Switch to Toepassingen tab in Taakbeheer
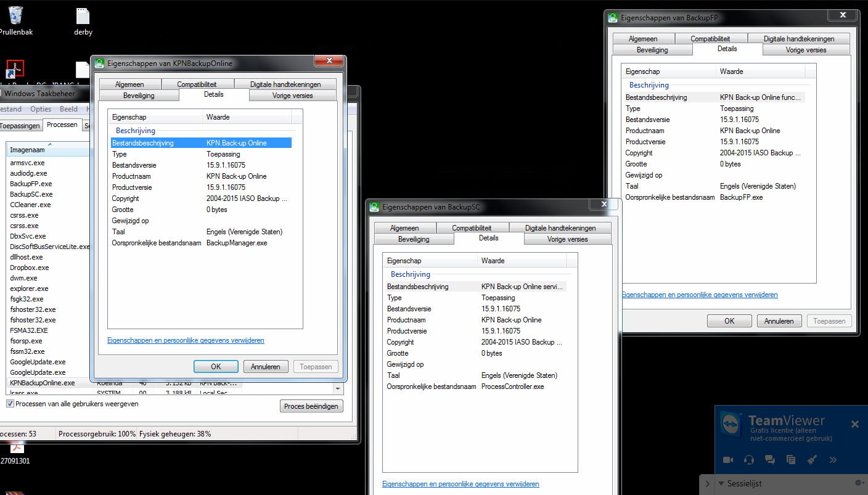This screenshot has height=495, width=868. click(20, 126)
